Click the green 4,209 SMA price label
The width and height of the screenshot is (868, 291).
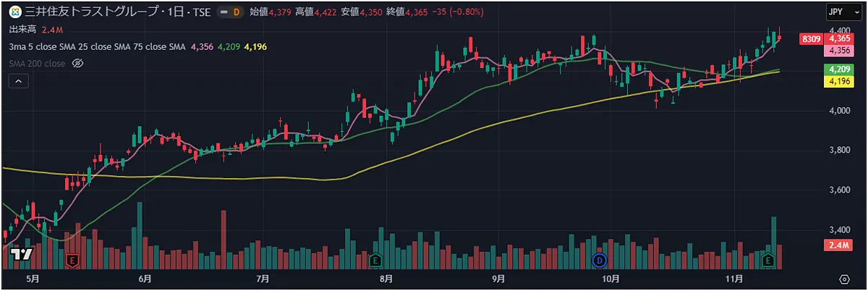(840, 69)
